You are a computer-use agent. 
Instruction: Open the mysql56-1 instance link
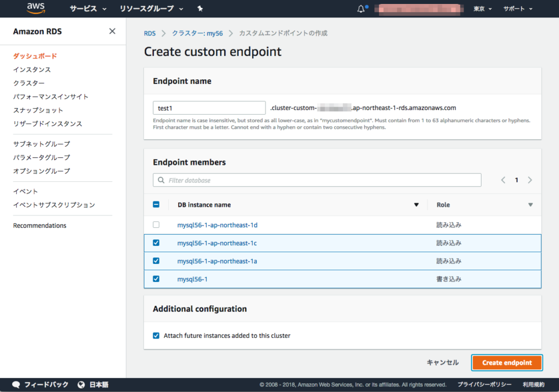click(193, 279)
